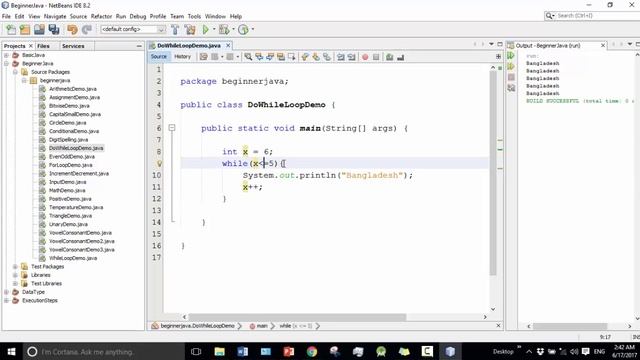
Task: Click the Open Project toolbar icon
Action: coord(39,29)
